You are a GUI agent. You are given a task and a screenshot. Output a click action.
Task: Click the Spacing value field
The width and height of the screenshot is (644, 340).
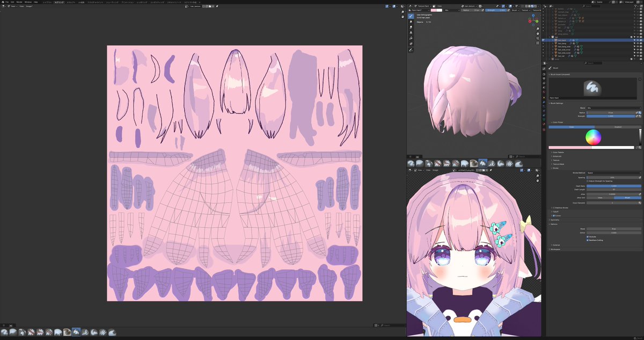coord(612,177)
